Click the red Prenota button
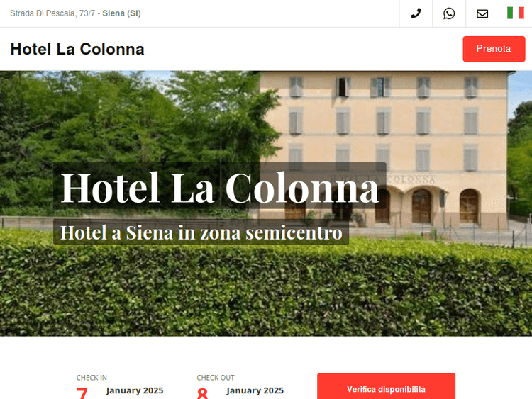Screen dimensions: 532x399 (x=494, y=49)
